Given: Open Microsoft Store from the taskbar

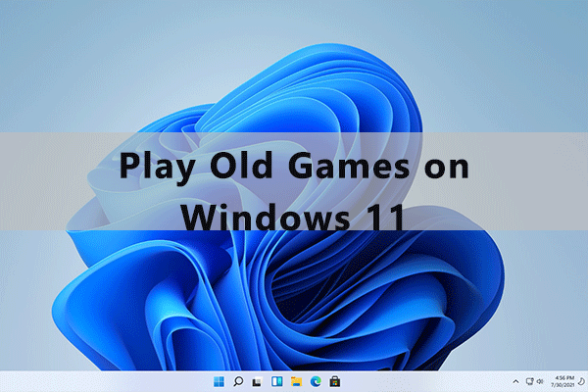Looking at the screenshot, I should click(x=335, y=382).
